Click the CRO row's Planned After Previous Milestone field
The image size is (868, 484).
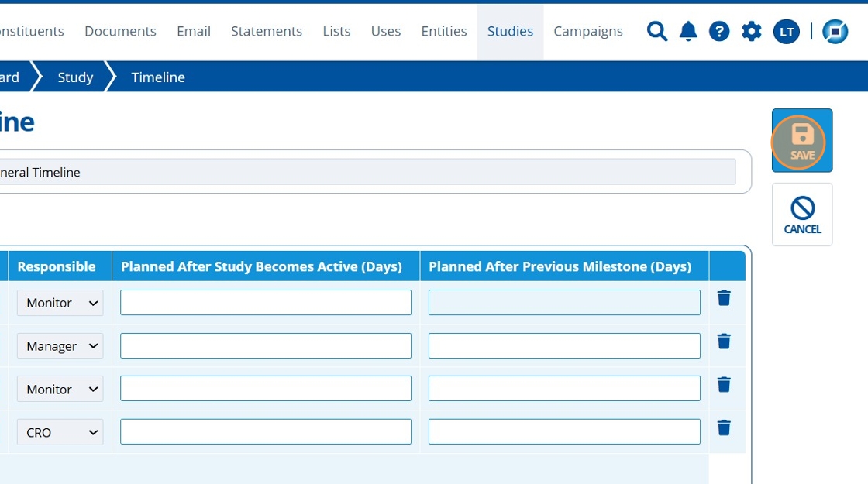(x=564, y=432)
